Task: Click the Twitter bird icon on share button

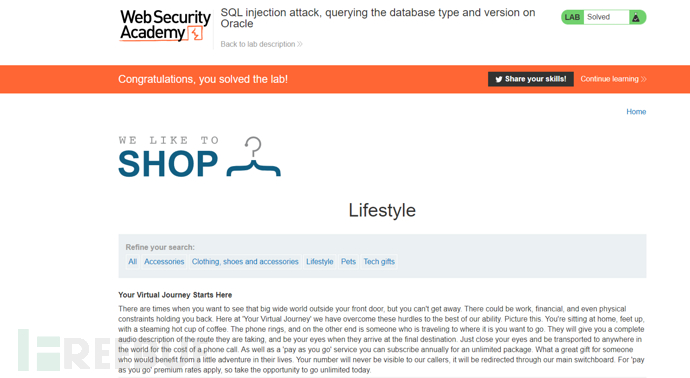Action: point(499,79)
